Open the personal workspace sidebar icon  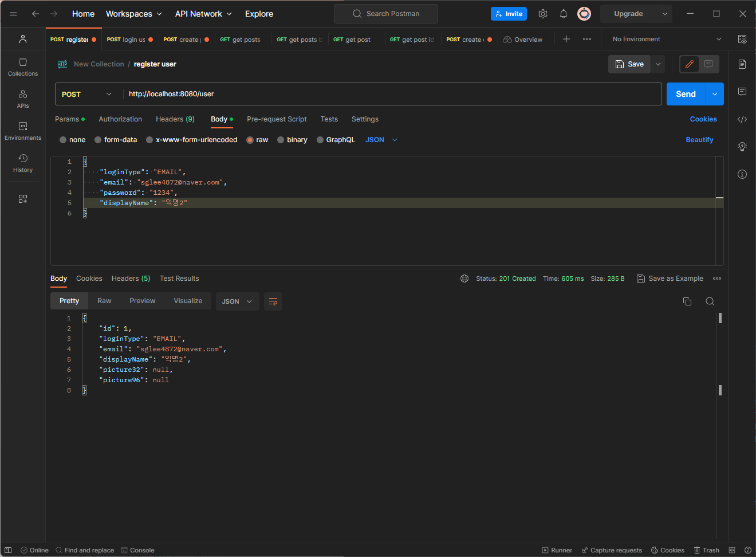click(23, 39)
